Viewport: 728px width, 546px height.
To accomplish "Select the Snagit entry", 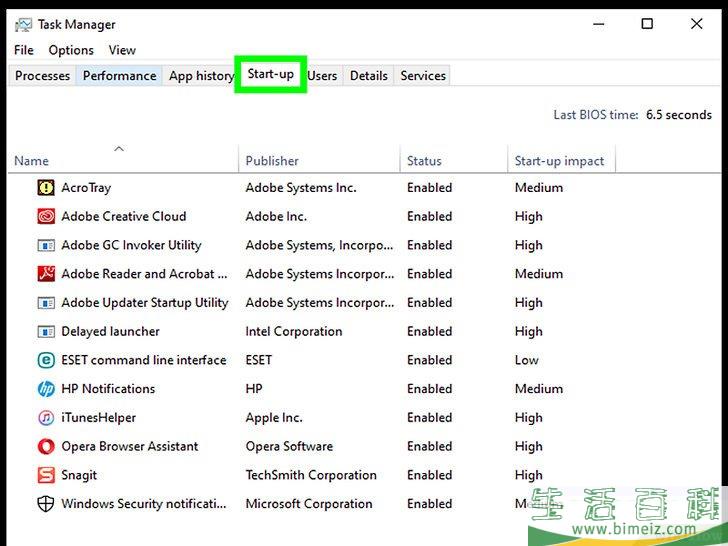I will coord(79,475).
